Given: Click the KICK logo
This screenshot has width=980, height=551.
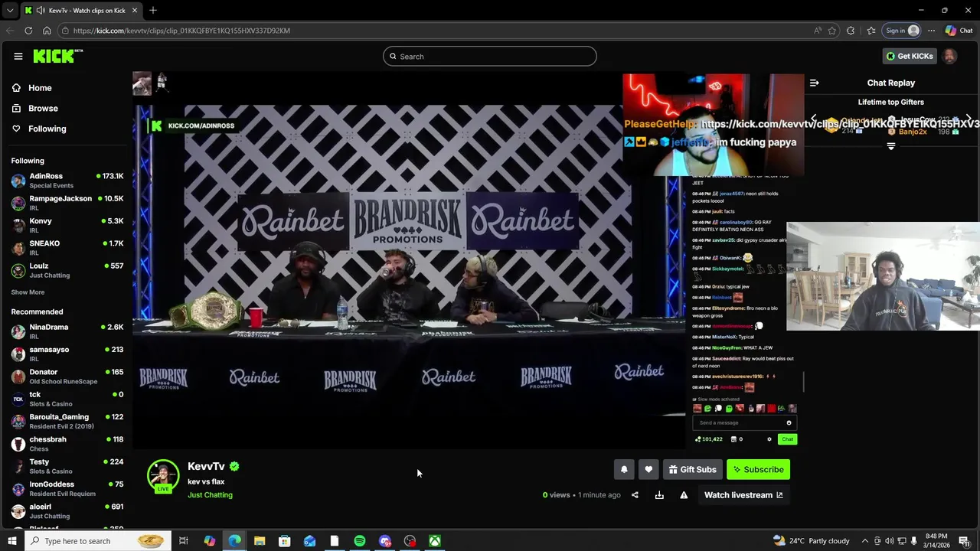Looking at the screenshot, I should [57, 56].
